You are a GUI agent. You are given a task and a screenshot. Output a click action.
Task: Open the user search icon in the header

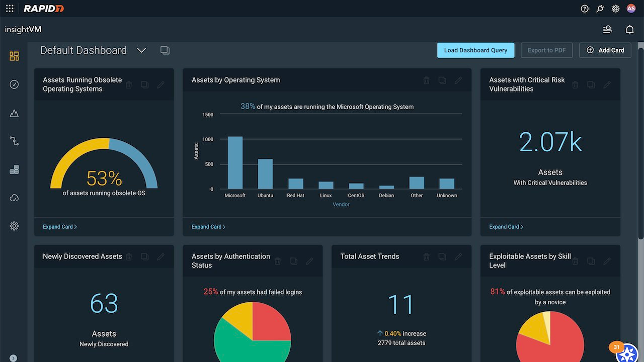(607, 30)
